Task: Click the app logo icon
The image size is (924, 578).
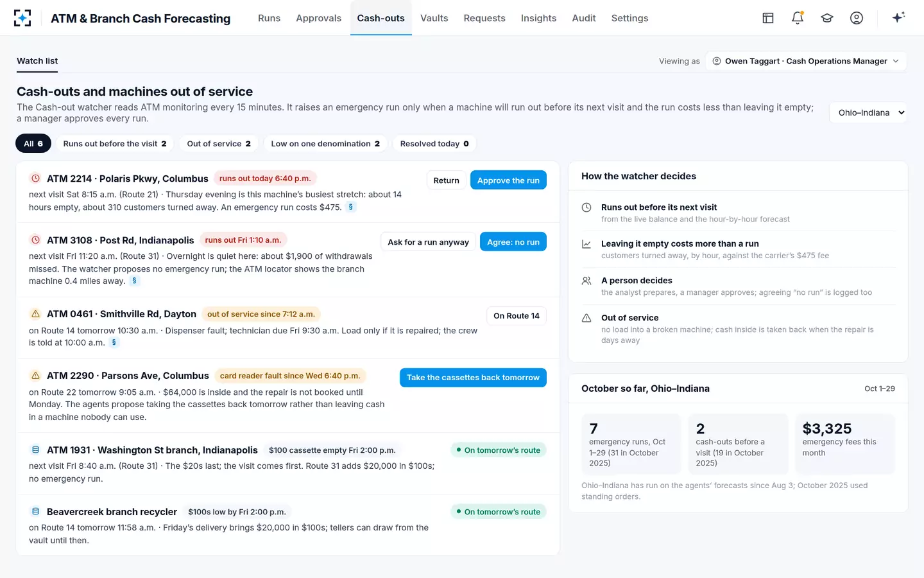Action: point(22,18)
